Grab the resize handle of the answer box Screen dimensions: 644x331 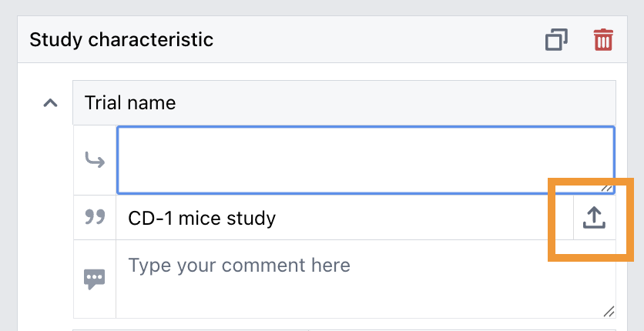point(608,187)
